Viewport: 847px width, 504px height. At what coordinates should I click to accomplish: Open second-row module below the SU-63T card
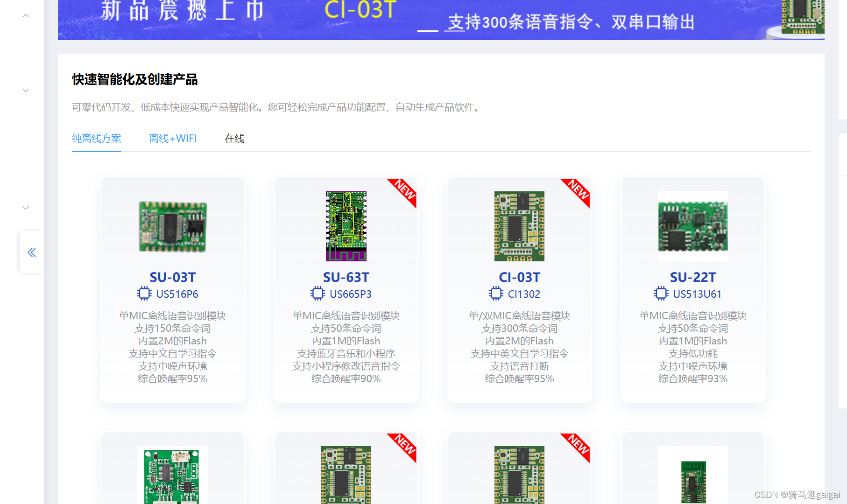(x=346, y=475)
